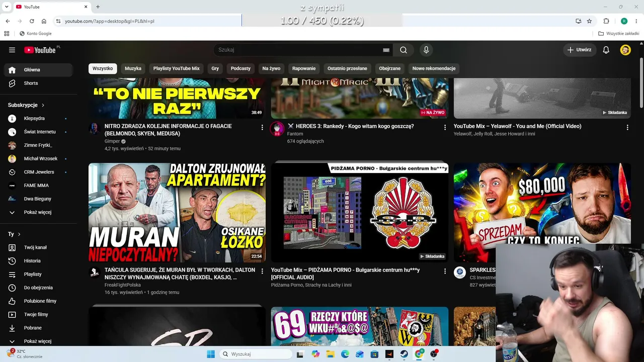
Task: Open the Chrome extensions puzzle icon
Action: pos(606,21)
